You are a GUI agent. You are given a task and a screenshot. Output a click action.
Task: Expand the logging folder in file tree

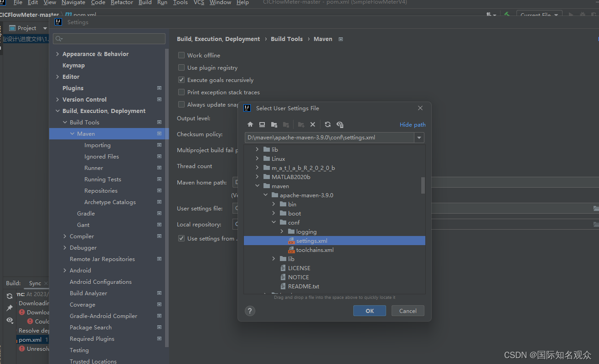(x=282, y=231)
